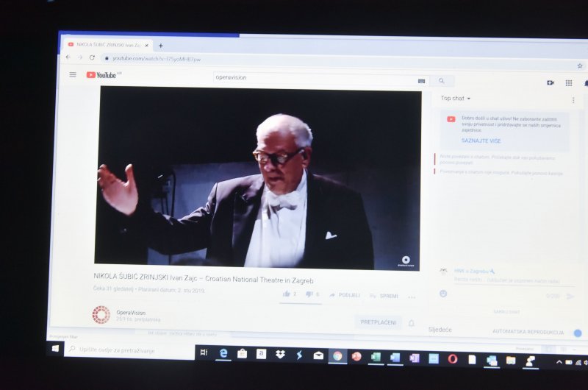Click the video player showing the conductor
The width and height of the screenshot is (588, 390).
click(x=257, y=178)
